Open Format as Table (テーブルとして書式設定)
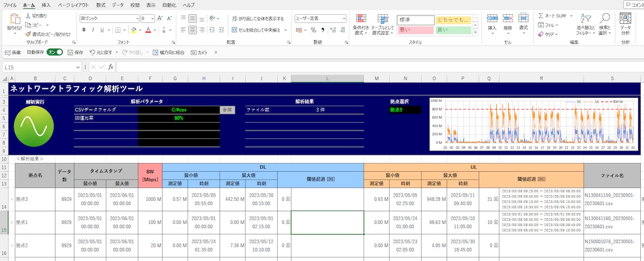 point(382,25)
